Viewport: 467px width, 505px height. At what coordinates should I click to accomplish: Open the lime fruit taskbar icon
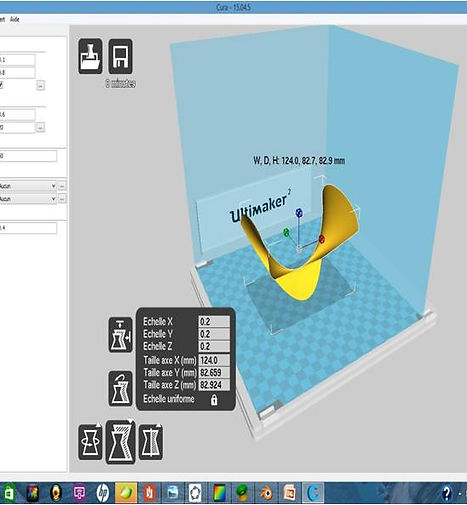[126, 493]
